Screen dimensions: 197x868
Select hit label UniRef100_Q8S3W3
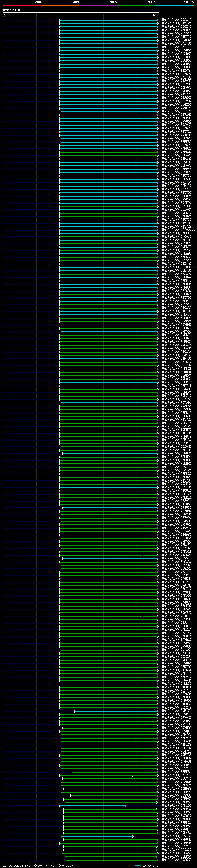point(177,796)
